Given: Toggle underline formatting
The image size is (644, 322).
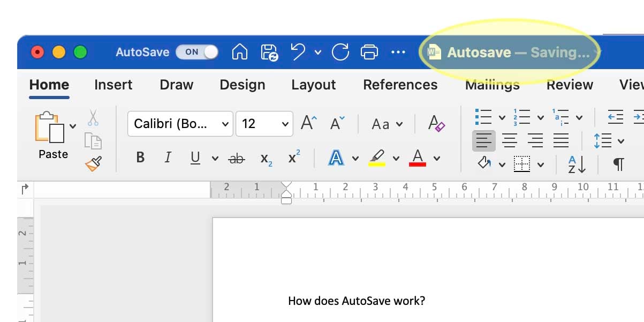Looking at the screenshot, I should coord(195,158).
